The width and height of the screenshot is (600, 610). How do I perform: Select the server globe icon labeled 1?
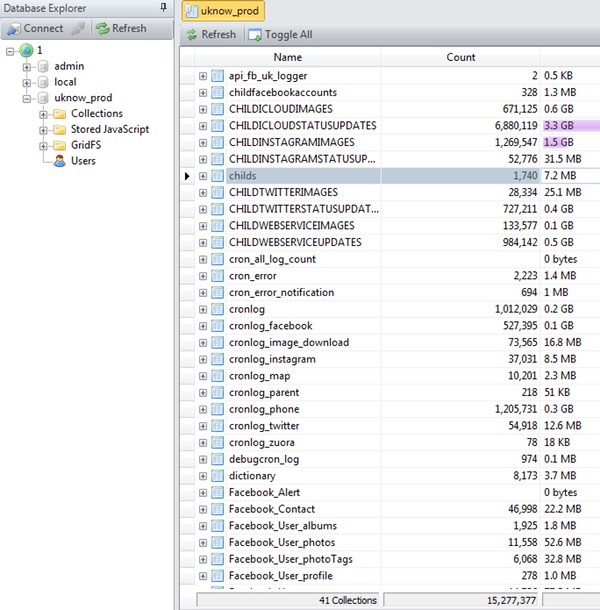[x=26, y=50]
